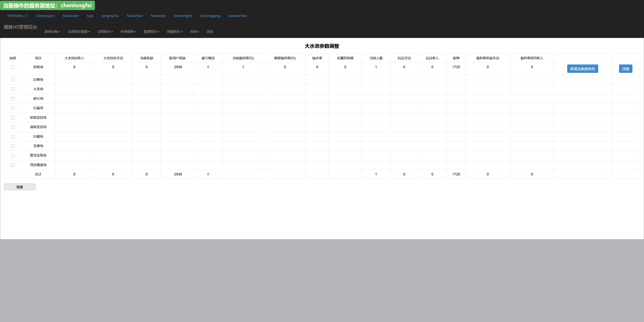This screenshot has width=644, height=322.
Task: Expand the 其他 menu
Action: click(x=194, y=32)
